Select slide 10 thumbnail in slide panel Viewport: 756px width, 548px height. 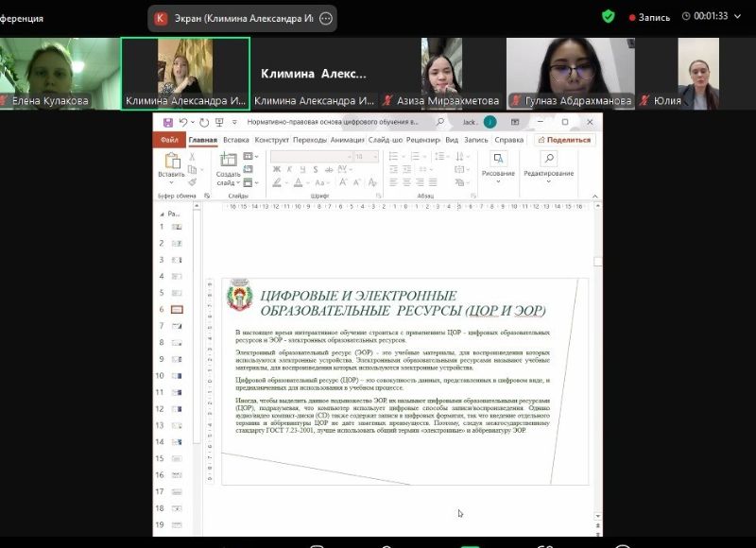click(x=177, y=376)
